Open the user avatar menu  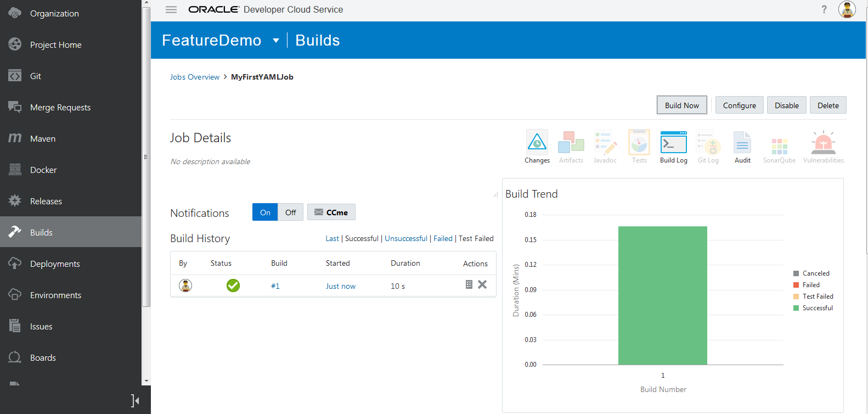(847, 9)
